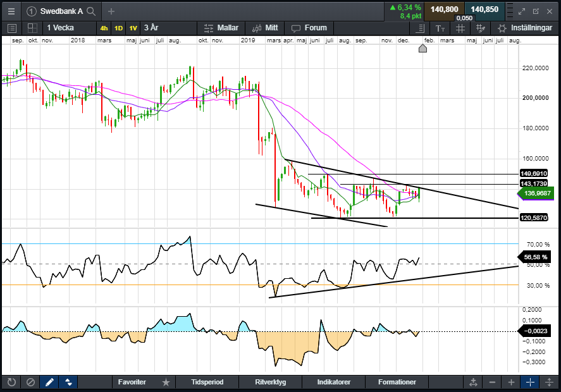Open Inställningar chart settings
This screenshot has height=392, width=561.
click(525, 28)
